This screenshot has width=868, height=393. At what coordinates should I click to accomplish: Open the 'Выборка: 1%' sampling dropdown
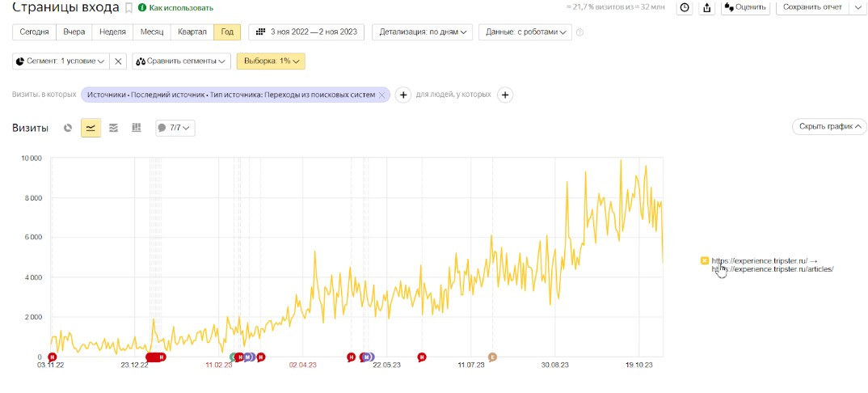point(271,61)
